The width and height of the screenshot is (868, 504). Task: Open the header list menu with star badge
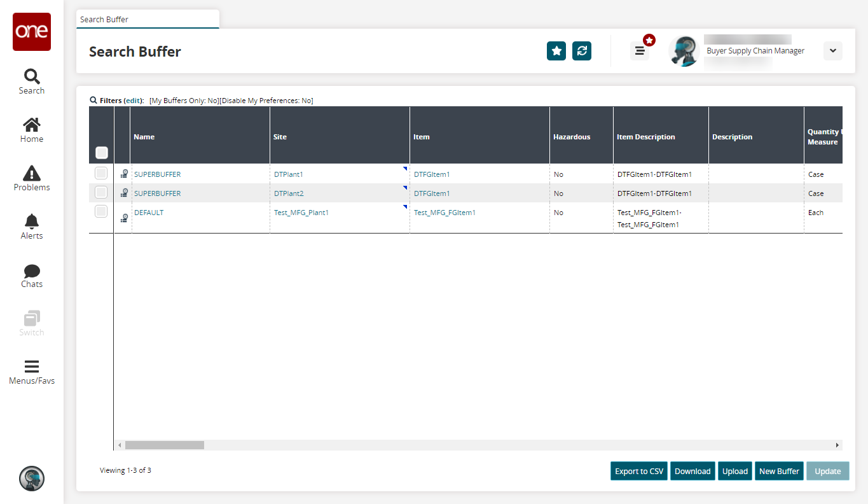[x=640, y=51]
